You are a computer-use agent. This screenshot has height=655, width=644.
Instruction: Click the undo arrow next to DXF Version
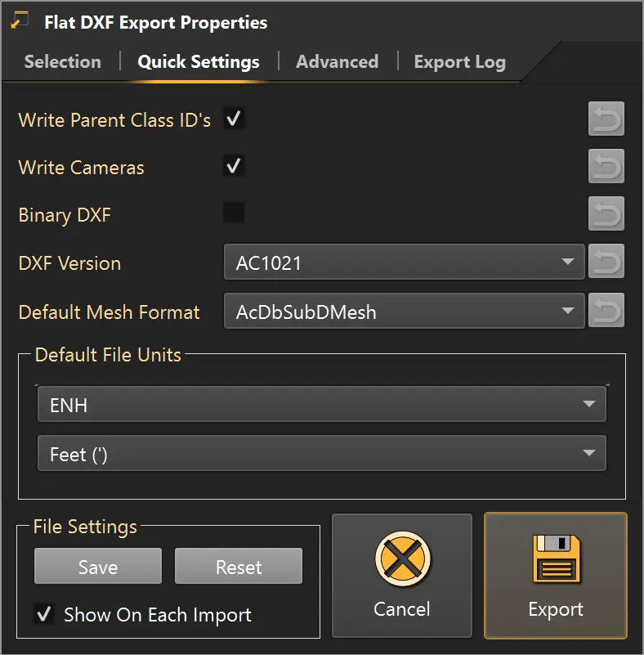(606, 262)
